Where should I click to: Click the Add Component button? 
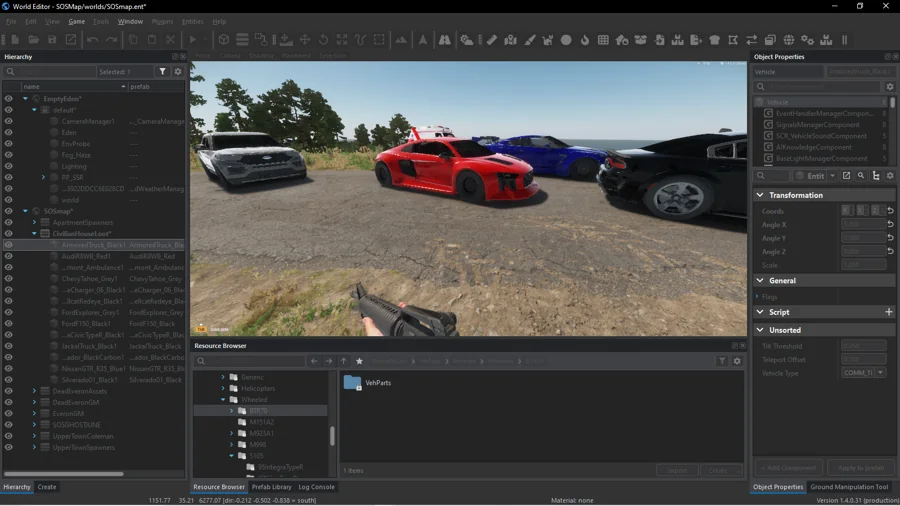pyautogui.click(x=789, y=468)
